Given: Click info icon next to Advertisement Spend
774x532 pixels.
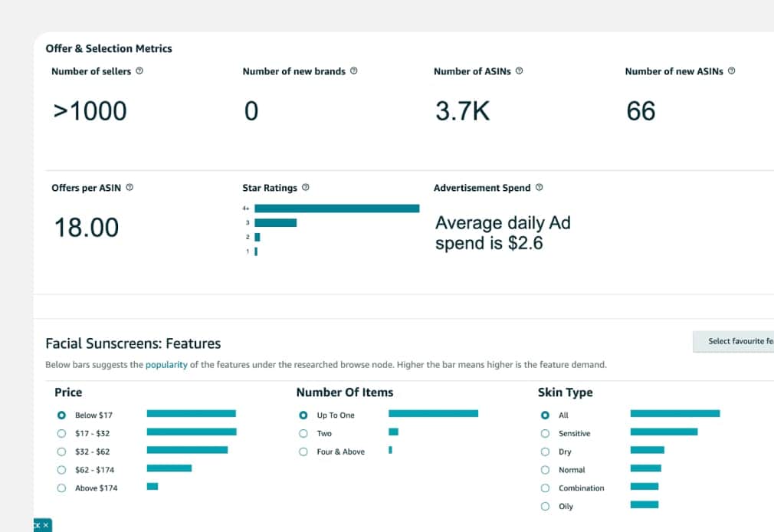Looking at the screenshot, I should pyautogui.click(x=539, y=188).
